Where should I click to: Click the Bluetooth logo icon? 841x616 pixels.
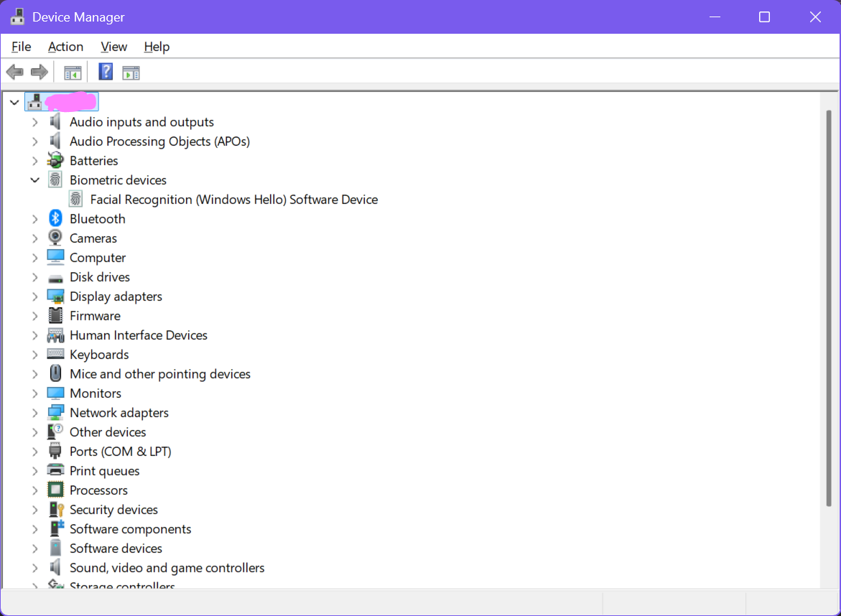click(x=55, y=218)
